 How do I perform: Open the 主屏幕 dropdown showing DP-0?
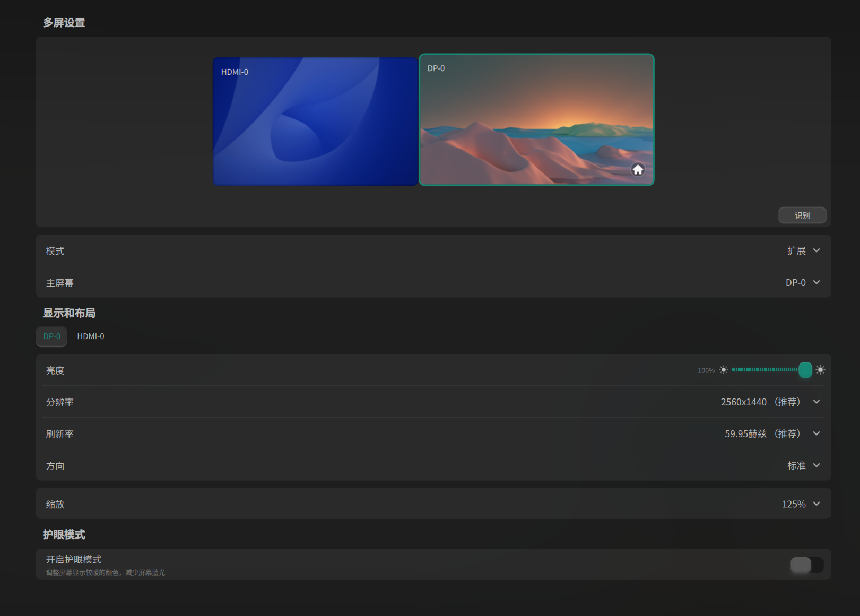tap(803, 282)
